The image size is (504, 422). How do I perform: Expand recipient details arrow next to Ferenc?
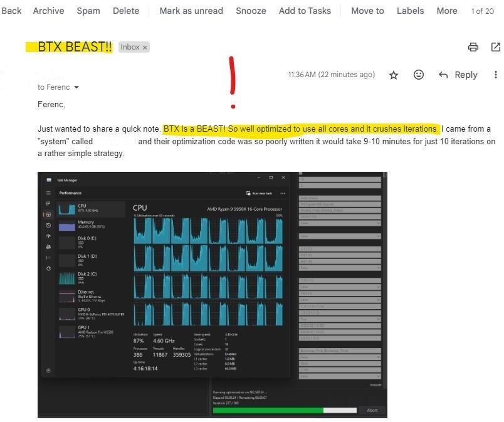pyautogui.click(x=76, y=87)
